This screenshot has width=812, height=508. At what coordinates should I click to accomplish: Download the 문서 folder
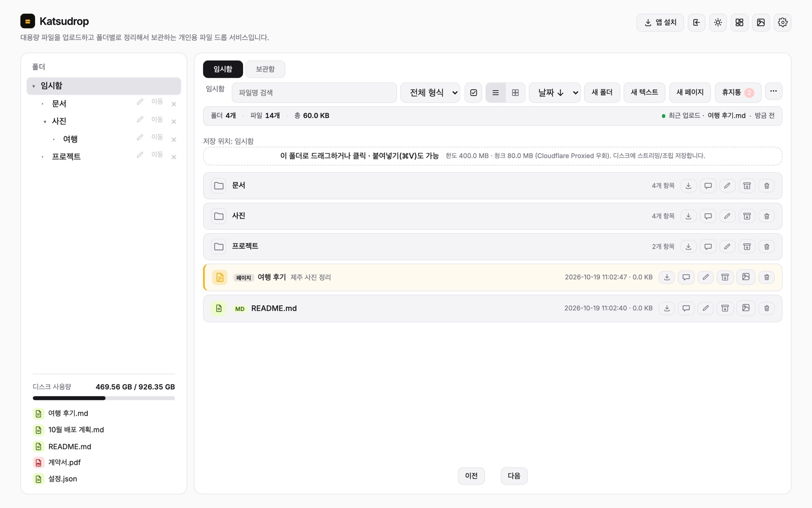(x=689, y=186)
